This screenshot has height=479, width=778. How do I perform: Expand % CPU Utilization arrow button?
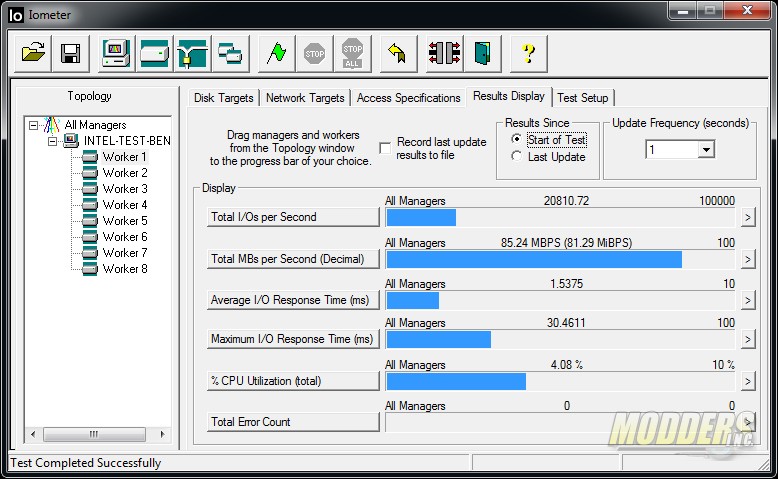point(748,381)
